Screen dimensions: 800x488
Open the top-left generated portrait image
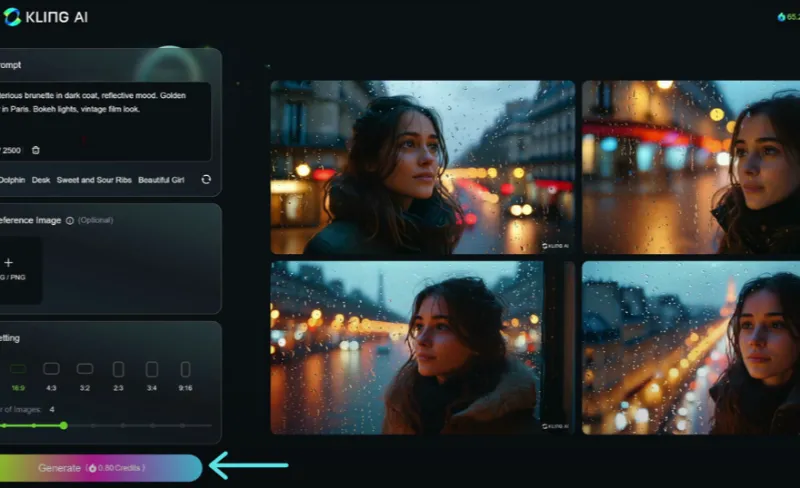[422, 167]
